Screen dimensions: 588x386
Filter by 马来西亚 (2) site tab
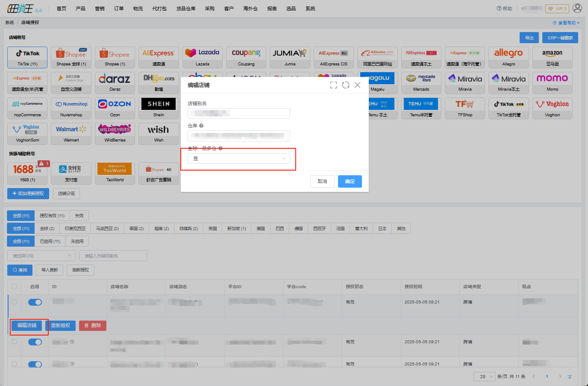(107, 228)
